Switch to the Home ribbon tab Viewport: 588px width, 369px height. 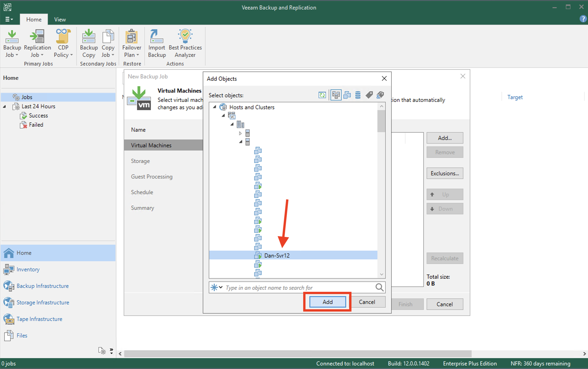(x=34, y=19)
